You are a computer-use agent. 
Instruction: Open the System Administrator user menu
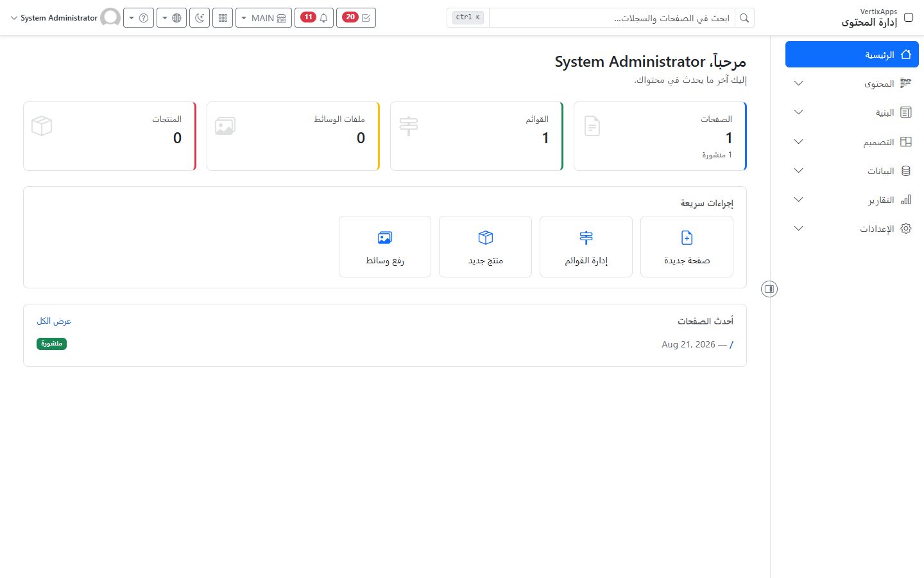pos(55,18)
